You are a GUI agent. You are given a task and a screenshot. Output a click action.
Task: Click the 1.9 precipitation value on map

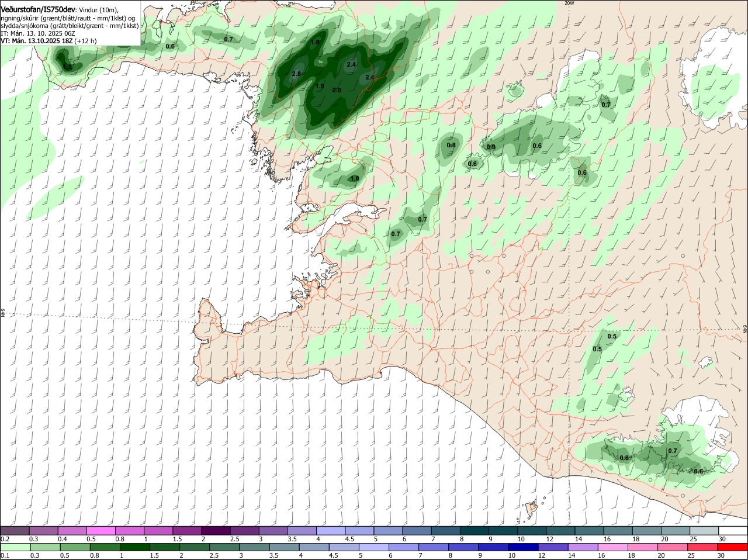(320, 87)
